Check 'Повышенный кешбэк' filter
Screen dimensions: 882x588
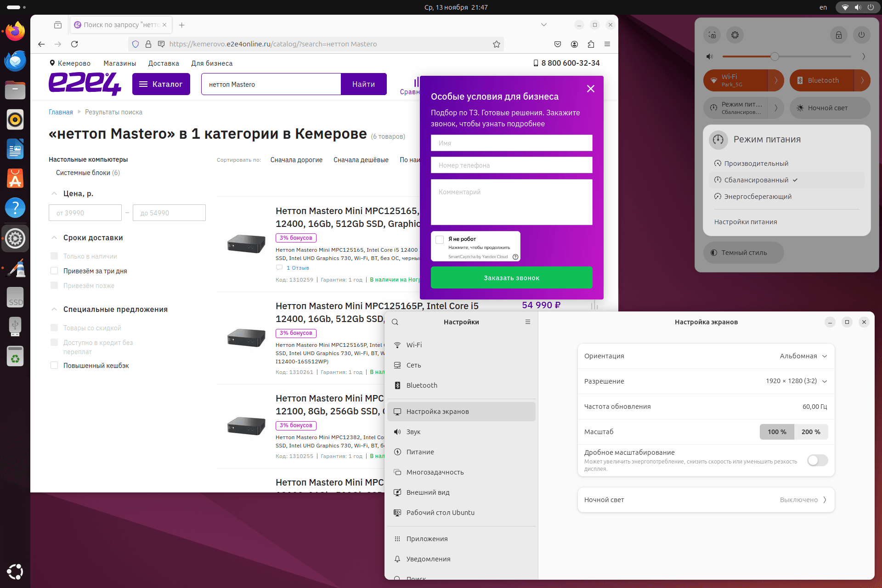tap(54, 366)
